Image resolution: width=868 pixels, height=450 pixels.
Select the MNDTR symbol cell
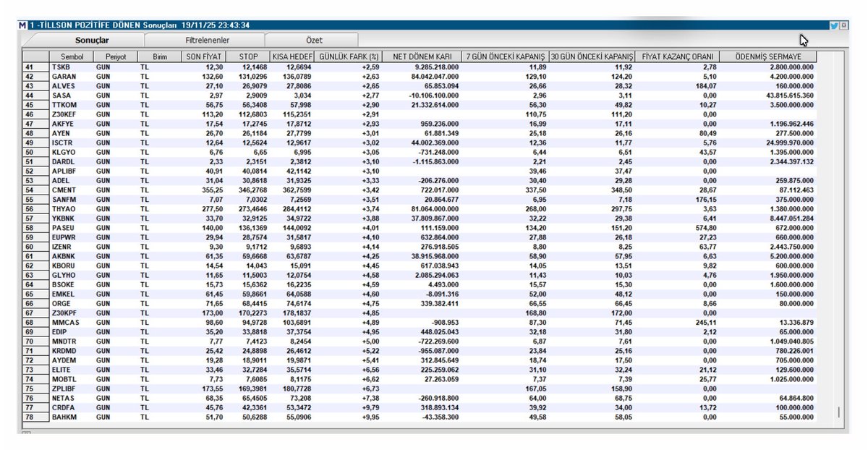[x=71, y=342]
